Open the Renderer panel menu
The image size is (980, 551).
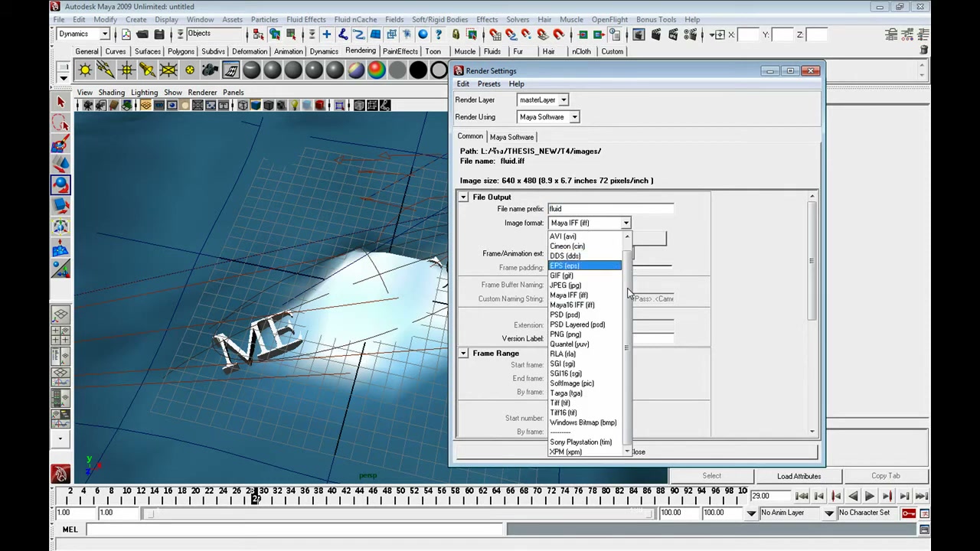[x=202, y=93]
